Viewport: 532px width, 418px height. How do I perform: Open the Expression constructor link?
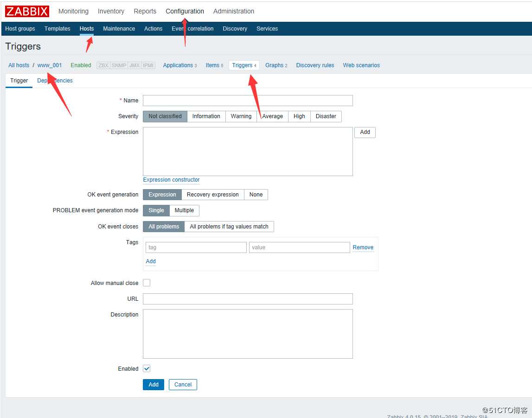(x=171, y=180)
